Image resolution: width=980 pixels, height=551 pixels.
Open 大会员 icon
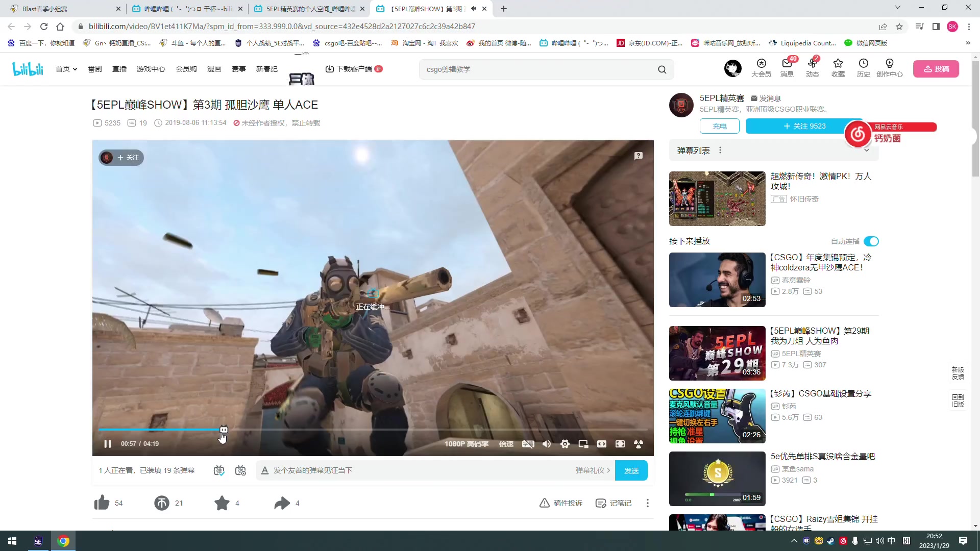click(x=761, y=68)
